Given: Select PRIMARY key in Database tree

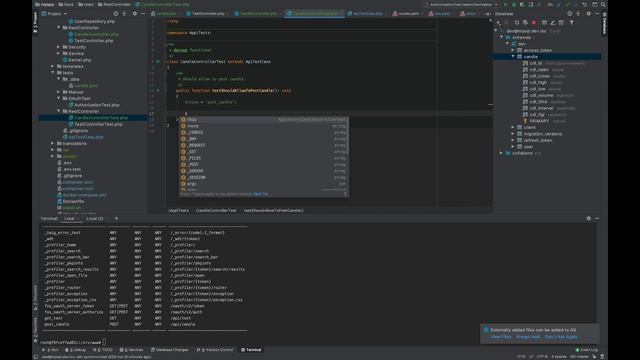Looking at the screenshot, I should (x=539, y=121).
